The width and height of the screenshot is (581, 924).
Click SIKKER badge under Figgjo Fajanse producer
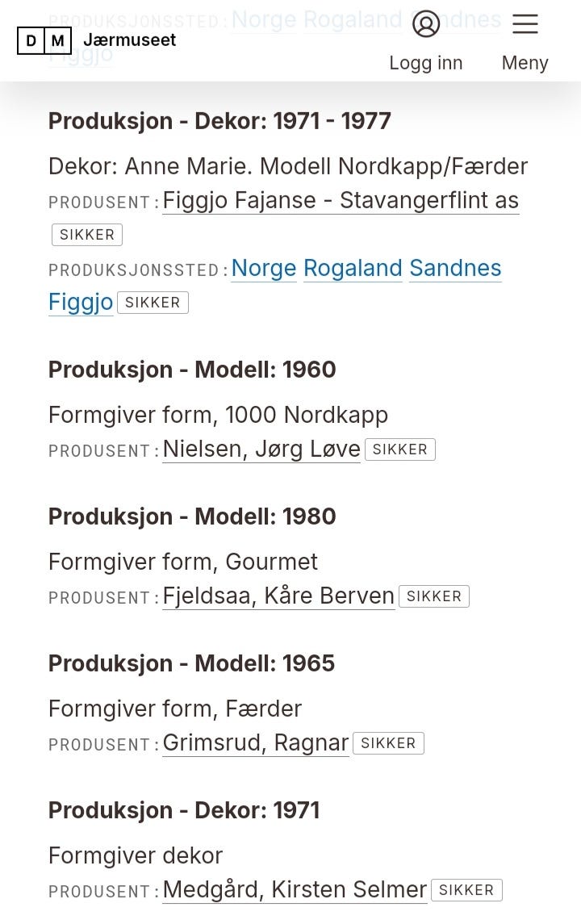[x=87, y=235]
